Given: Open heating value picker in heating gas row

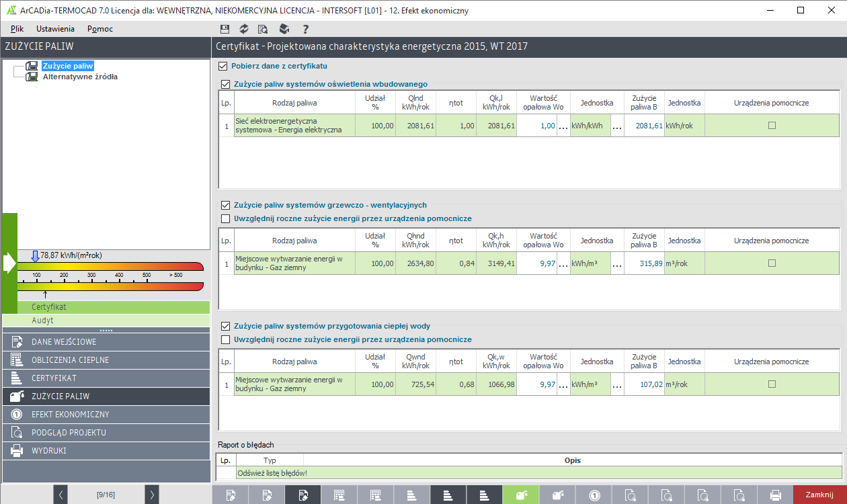Looking at the screenshot, I should [x=563, y=263].
